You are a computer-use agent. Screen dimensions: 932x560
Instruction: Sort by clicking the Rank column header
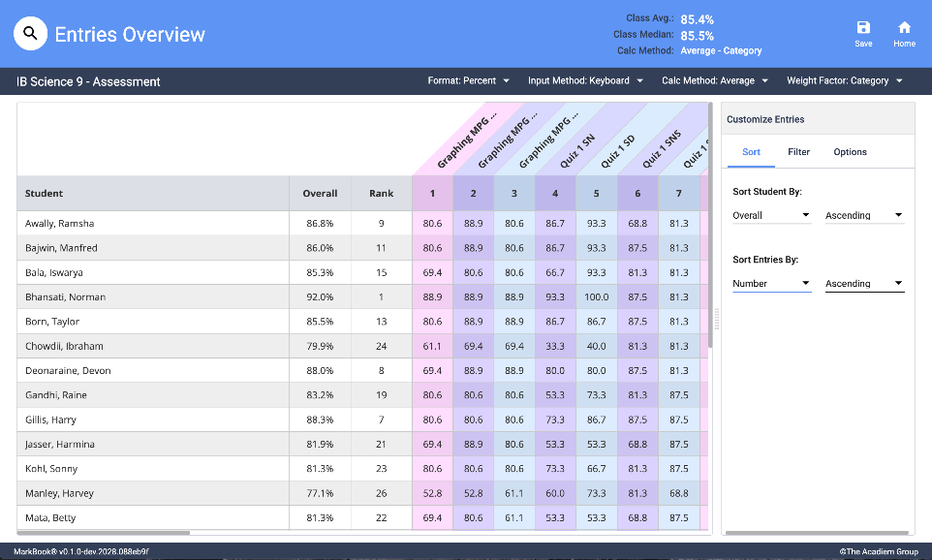[381, 194]
